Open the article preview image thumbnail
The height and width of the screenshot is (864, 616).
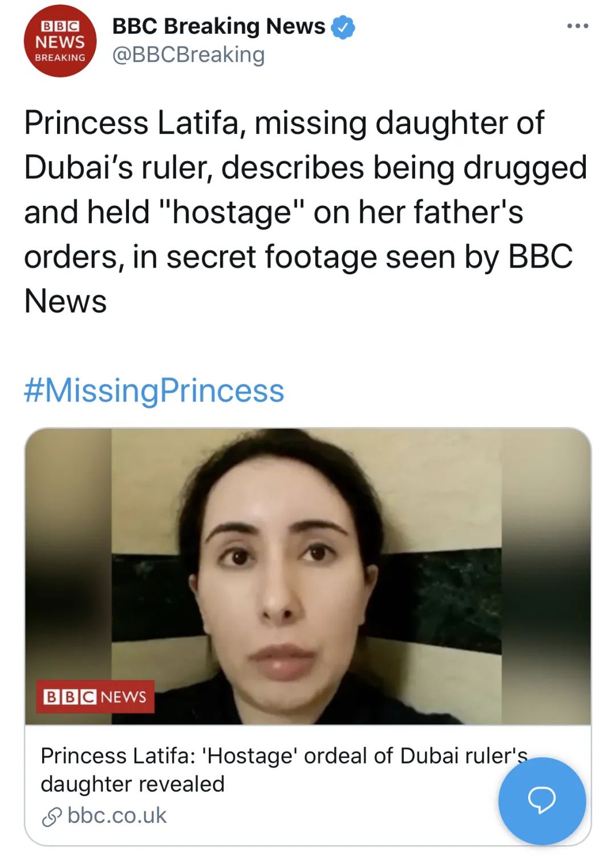pyautogui.click(x=308, y=576)
